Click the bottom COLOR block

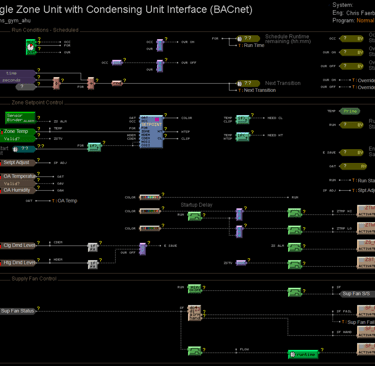coord(150,228)
